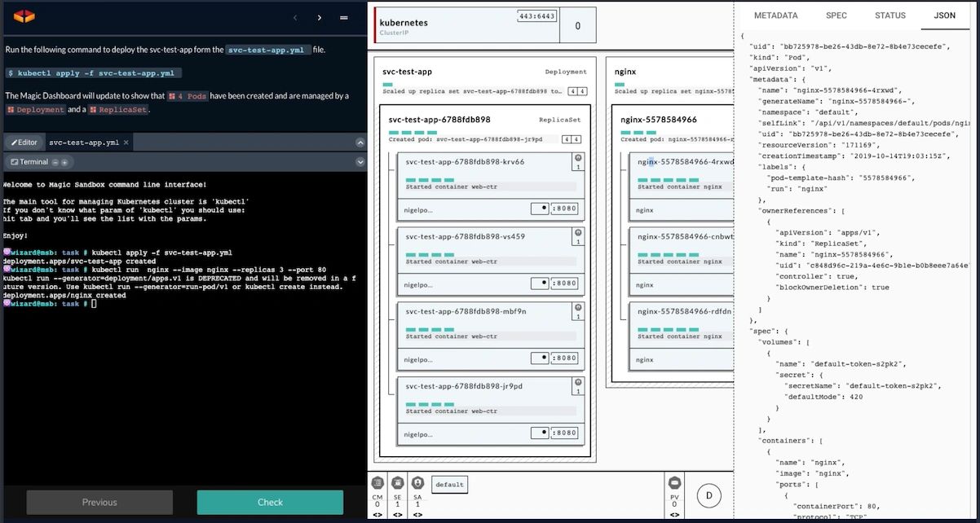Add a new terminal with the plus button

coord(64,162)
